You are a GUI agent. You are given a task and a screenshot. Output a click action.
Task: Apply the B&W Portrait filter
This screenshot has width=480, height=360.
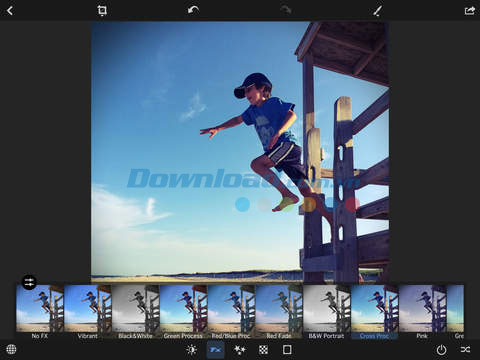click(327, 312)
